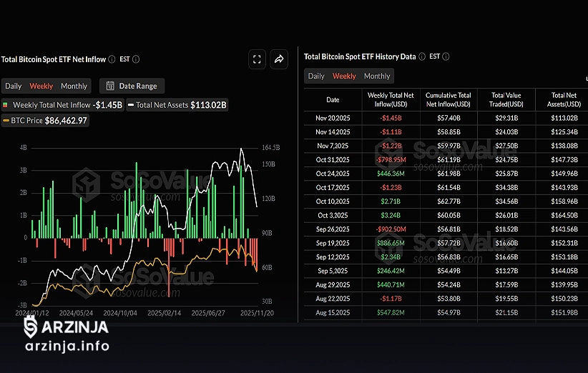The height and width of the screenshot is (373, 588).
Task: Click info icon next to table EST label
Action: [446, 56]
